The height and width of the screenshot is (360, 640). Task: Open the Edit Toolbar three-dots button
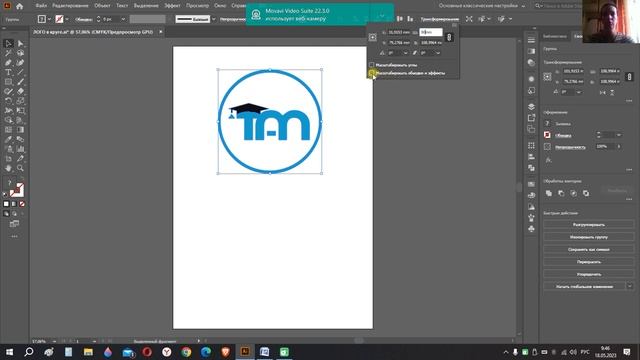coord(14,236)
